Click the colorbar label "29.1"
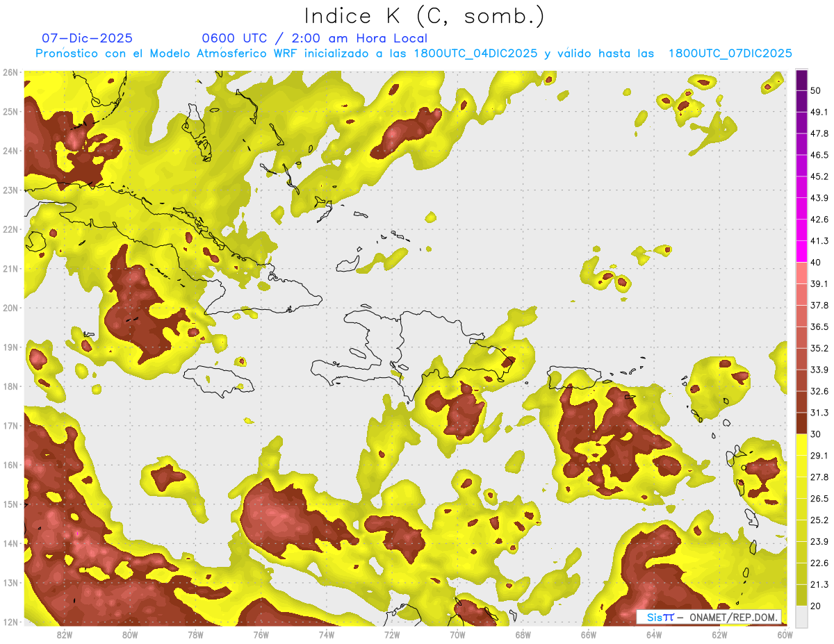The width and height of the screenshot is (834, 644). tap(819, 456)
